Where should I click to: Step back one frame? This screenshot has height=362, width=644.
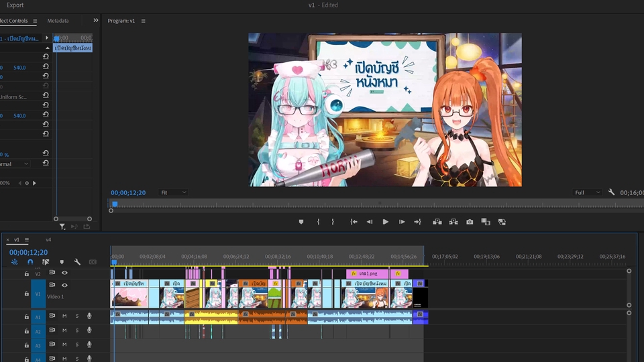tap(370, 222)
